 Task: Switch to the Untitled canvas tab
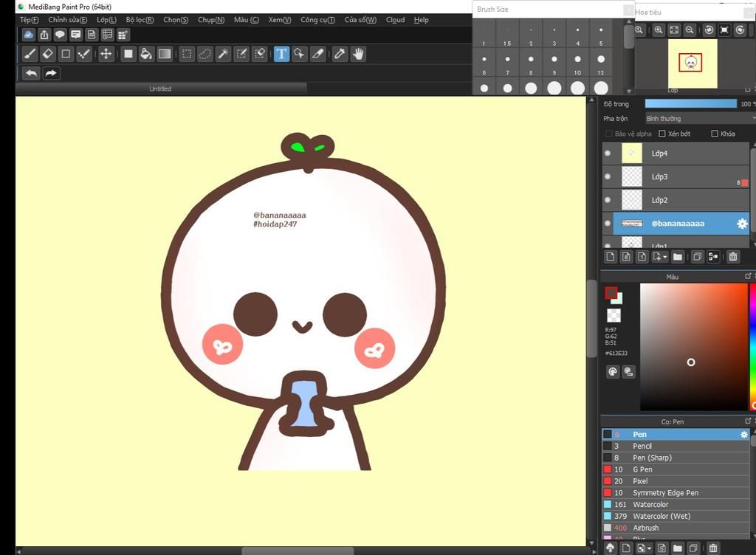160,89
